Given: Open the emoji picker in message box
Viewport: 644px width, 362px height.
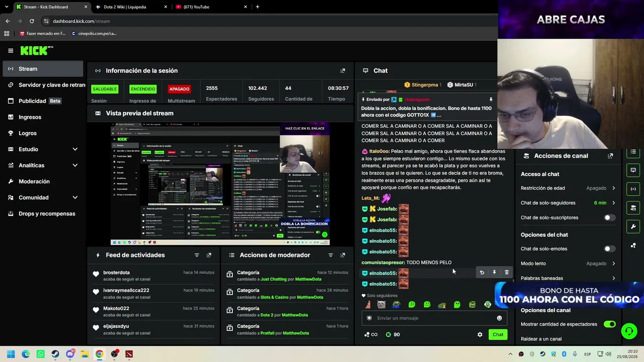Looking at the screenshot, I should pos(499,318).
